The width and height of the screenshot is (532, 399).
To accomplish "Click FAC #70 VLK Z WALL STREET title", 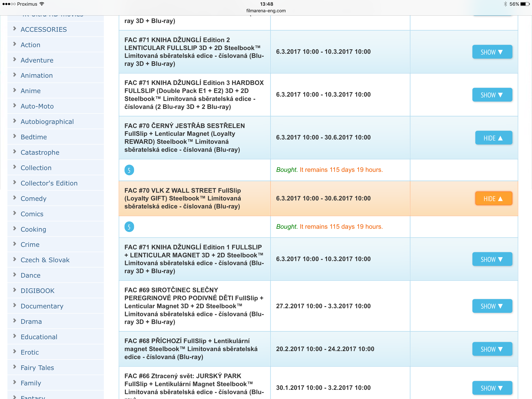I will click(x=183, y=198).
